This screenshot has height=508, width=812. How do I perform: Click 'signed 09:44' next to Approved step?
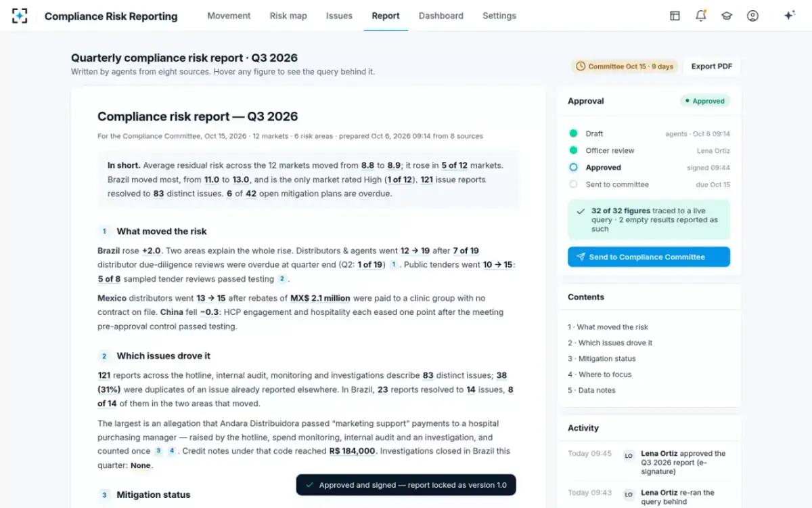(x=708, y=167)
